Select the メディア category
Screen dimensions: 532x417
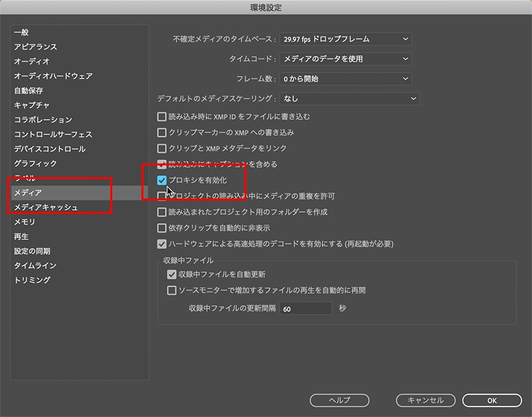(x=79, y=193)
